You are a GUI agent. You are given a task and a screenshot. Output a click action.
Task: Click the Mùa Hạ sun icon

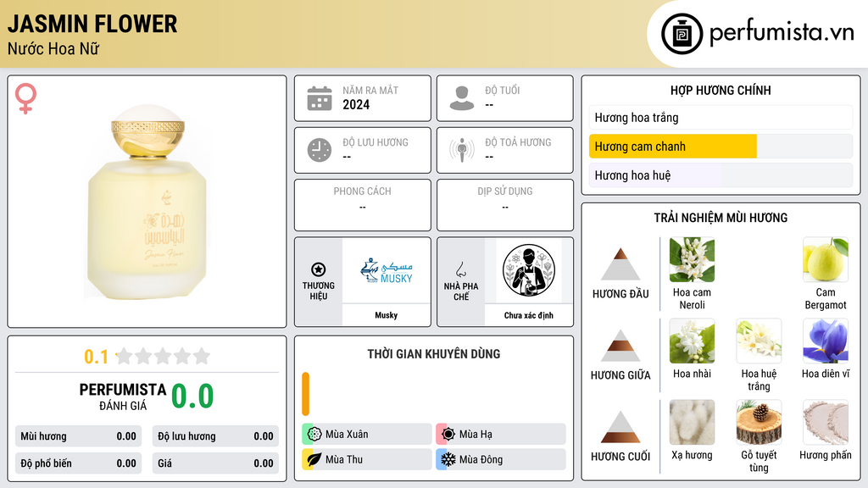point(448,435)
